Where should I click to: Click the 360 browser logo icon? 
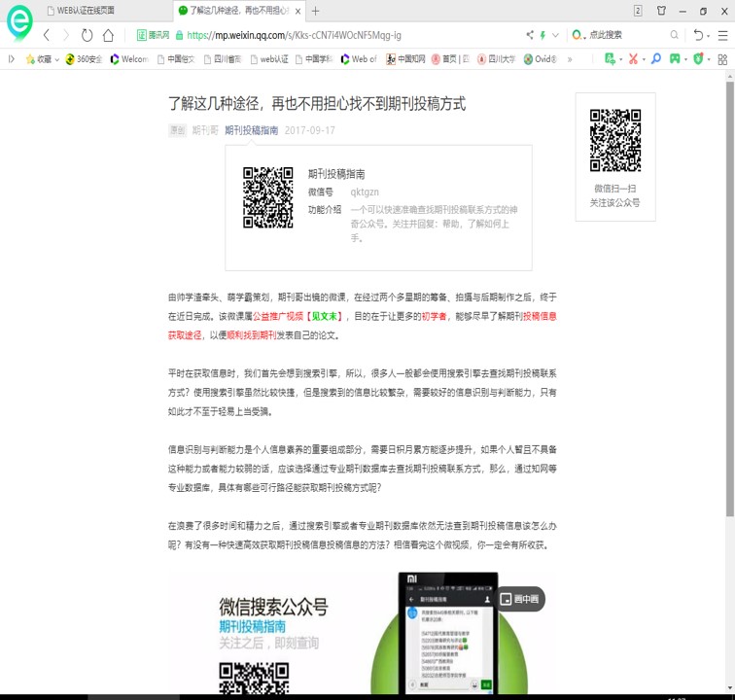click(x=19, y=22)
